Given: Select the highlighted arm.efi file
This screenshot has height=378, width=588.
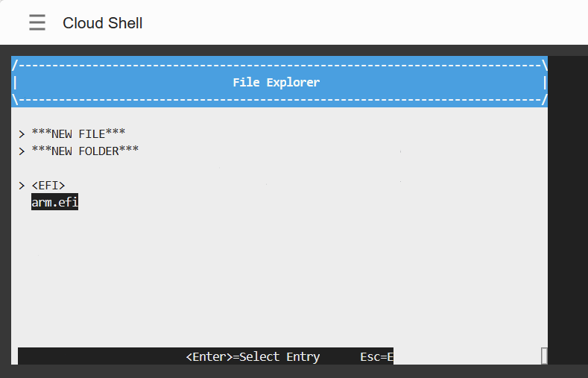Looking at the screenshot, I should pyautogui.click(x=54, y=202).
